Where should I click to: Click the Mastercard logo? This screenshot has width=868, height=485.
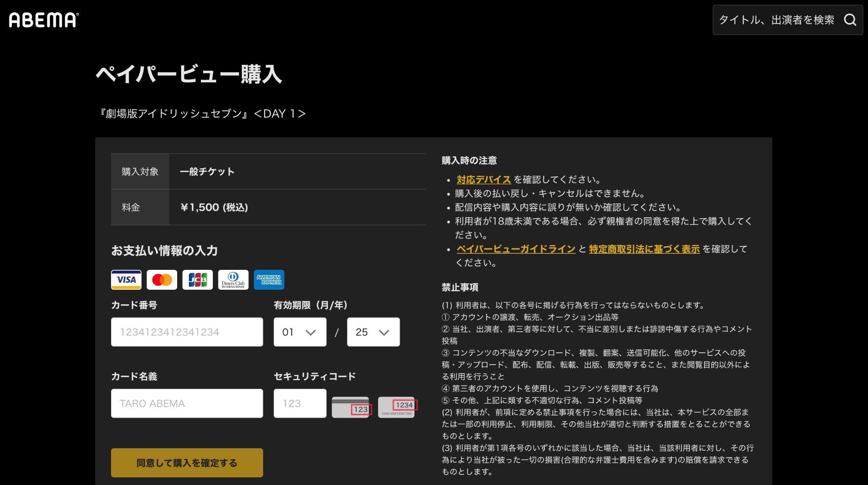pyautogui.click(x=162, y=280)
